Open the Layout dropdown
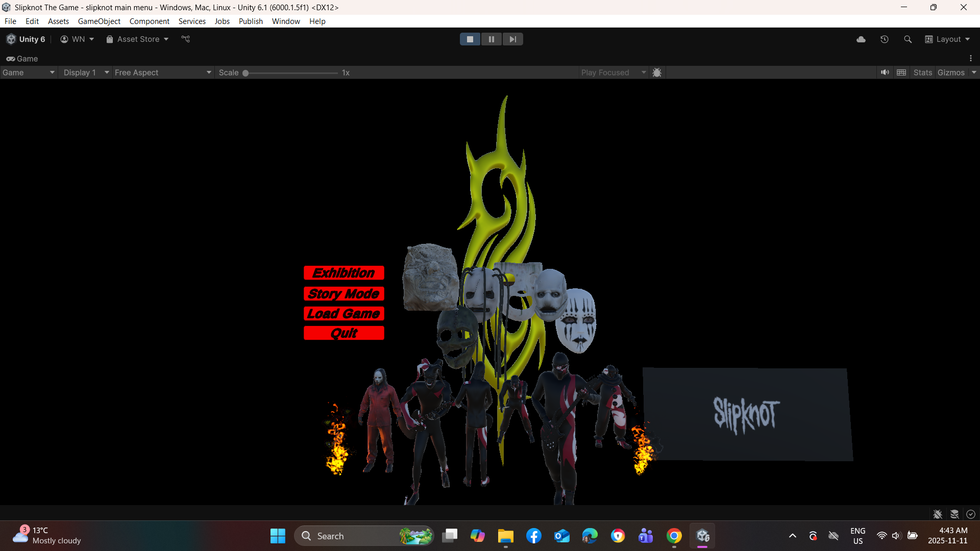Viewport: 980px width, 551px height. (x=947, y=39)
